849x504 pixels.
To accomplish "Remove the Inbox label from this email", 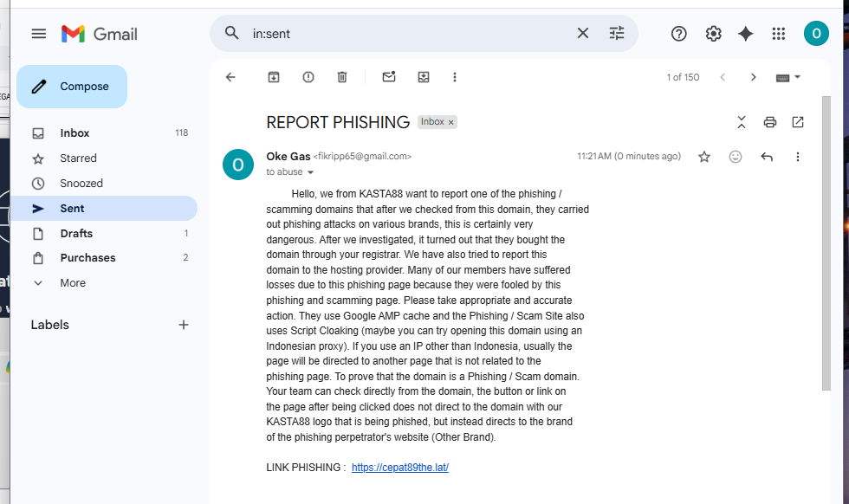I will pyautogui.click(x=450, y=122).
